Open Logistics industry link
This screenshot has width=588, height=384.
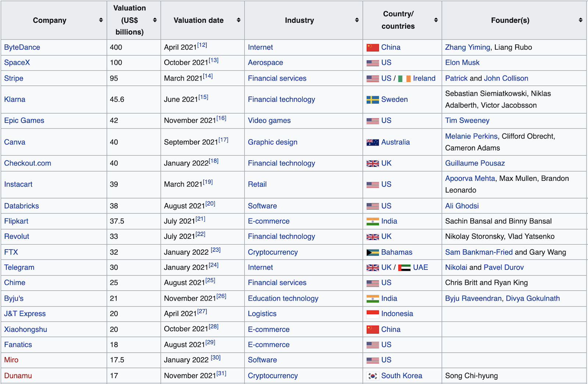click(262, 313)
